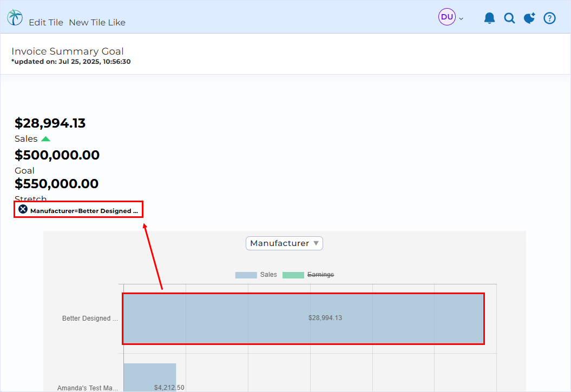Viewport: 571px width, 392px height.
Task: Click the Better Designed sales bar
Action: pos(303,318)
